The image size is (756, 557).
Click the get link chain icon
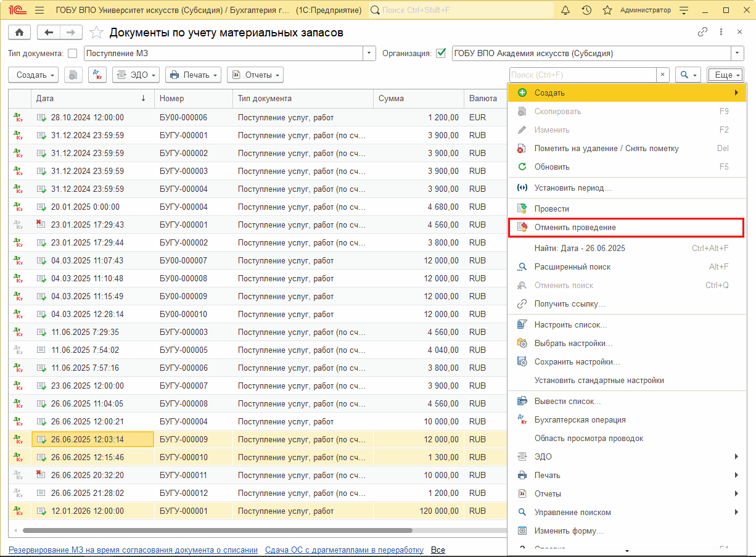(x=702, y=32)
